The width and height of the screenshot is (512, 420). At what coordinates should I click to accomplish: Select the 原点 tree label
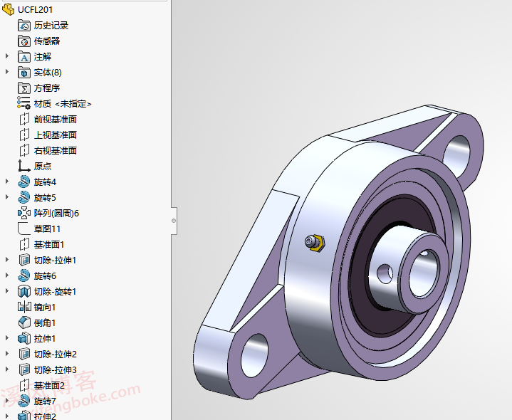[x=43, y=166]
